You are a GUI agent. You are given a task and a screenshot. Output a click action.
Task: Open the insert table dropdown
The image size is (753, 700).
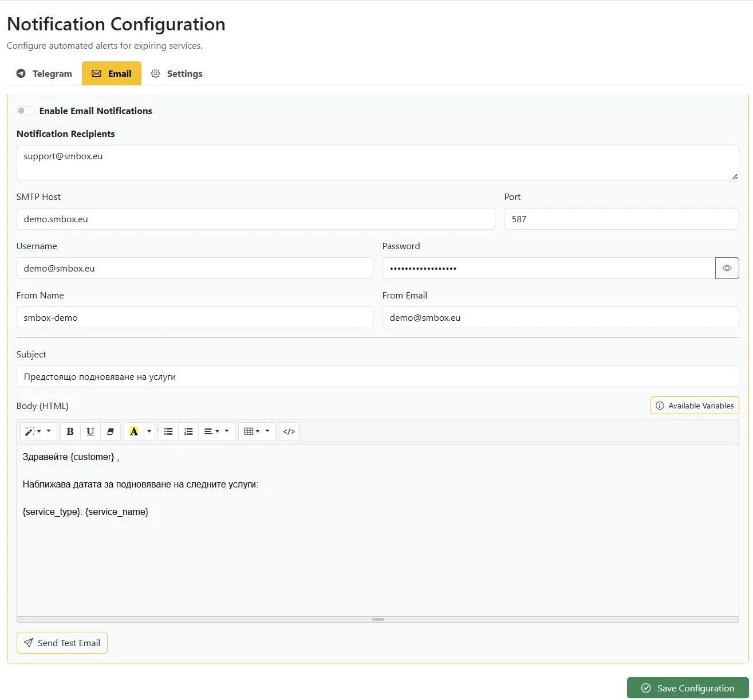[x=257, y=431]
